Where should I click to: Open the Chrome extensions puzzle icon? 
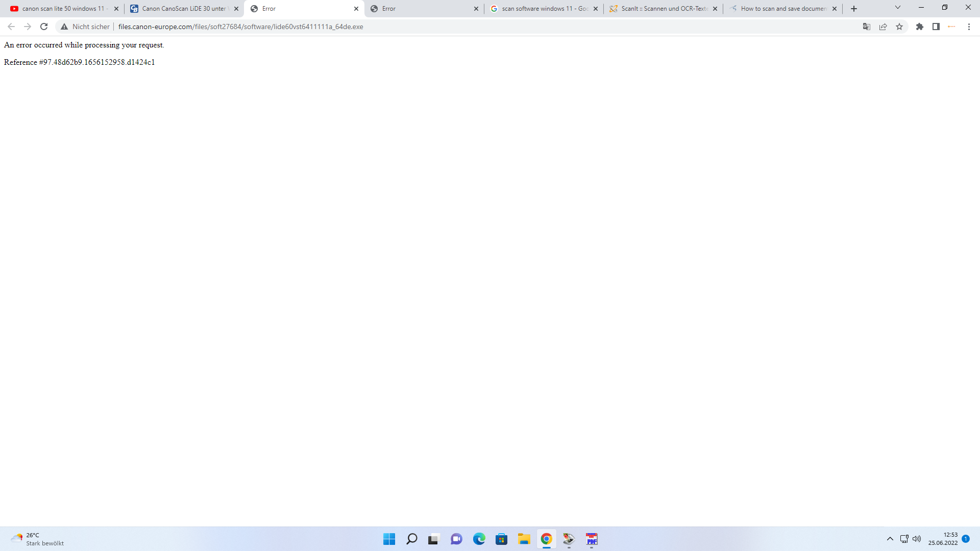tap(920, 27)
